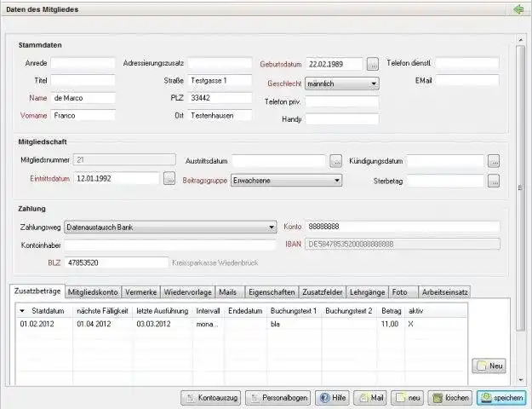Click the Konto field with 88888888
532x409 pixels.
click(403, 227)
